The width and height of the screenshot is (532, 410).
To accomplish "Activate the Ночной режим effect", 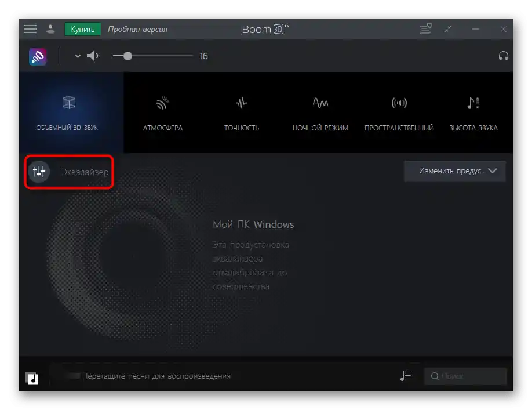I will coord(320,114).
